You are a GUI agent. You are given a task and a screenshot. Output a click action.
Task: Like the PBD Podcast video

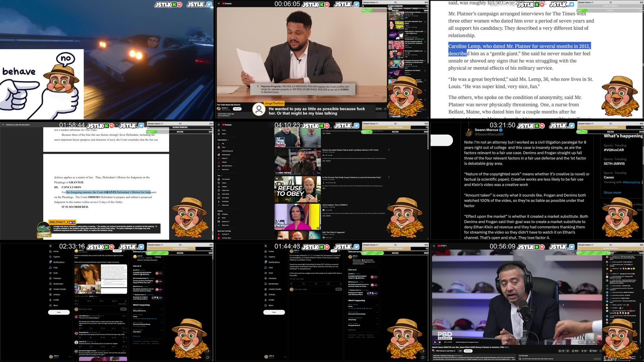tap(562, 351)
